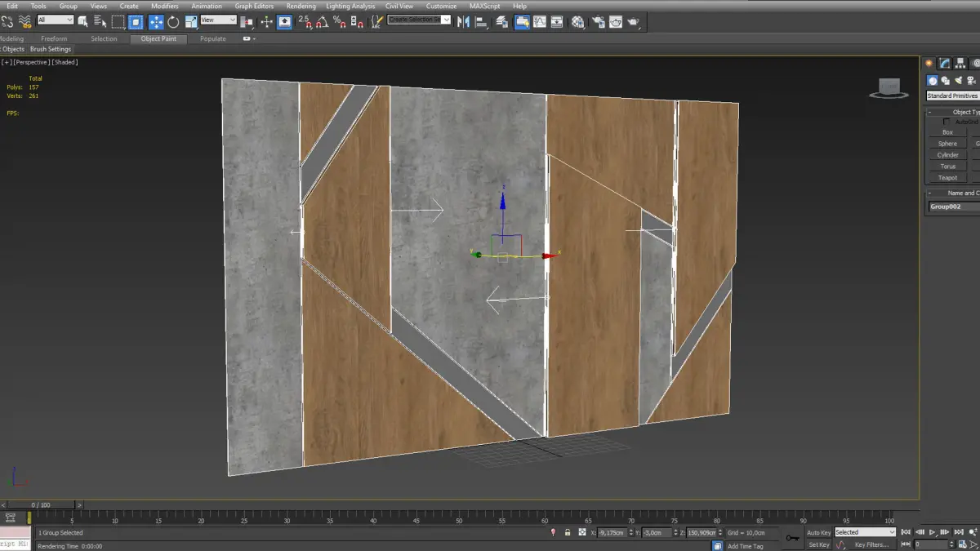Enable the AutoGrid checkbox
The height and width of the screenshot is (551, 980).
coord(947,122)
